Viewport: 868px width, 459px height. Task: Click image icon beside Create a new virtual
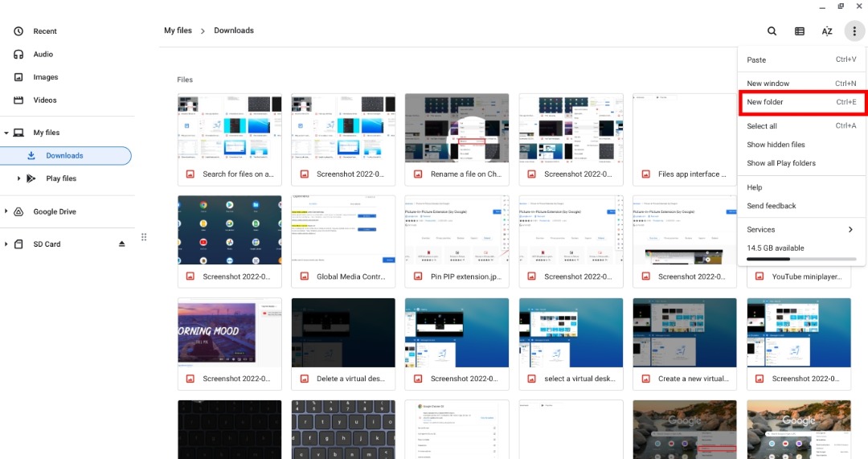[x=646, y=379]
